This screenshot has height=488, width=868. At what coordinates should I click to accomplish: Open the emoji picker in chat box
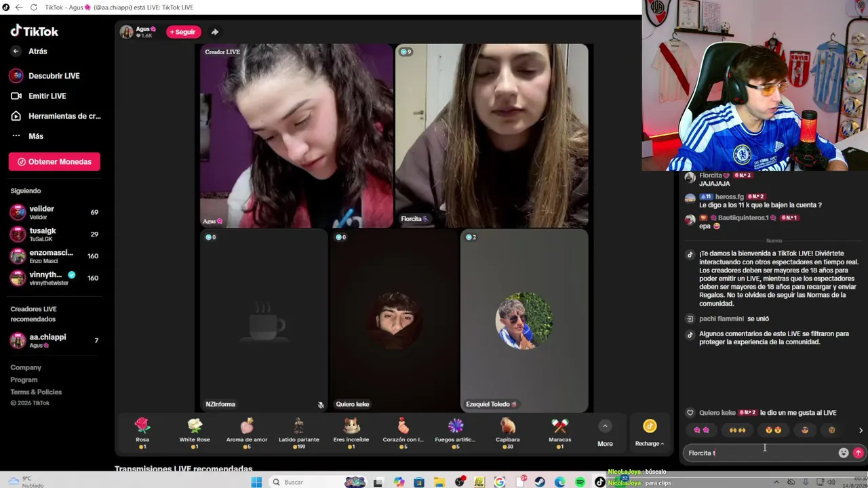pos(844,453)
